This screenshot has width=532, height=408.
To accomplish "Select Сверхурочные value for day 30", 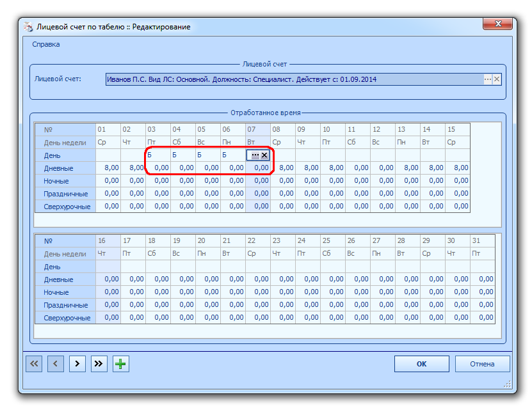I will pos(458,318).
